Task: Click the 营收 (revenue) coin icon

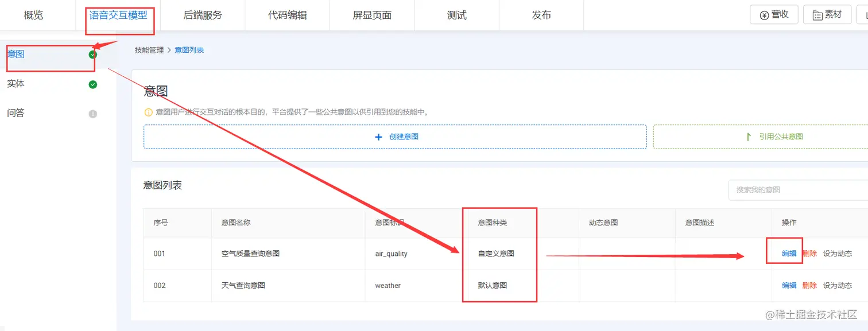Action: [x=764, y=14]
